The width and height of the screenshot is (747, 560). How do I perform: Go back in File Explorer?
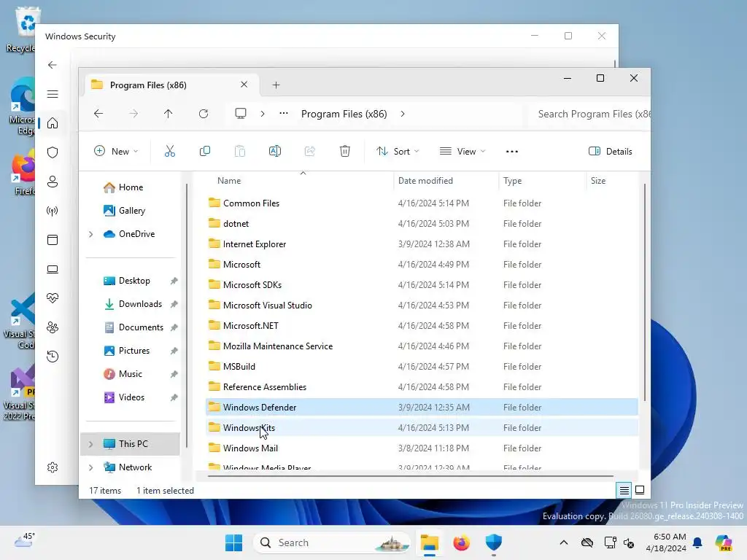(x=98, y=114)
